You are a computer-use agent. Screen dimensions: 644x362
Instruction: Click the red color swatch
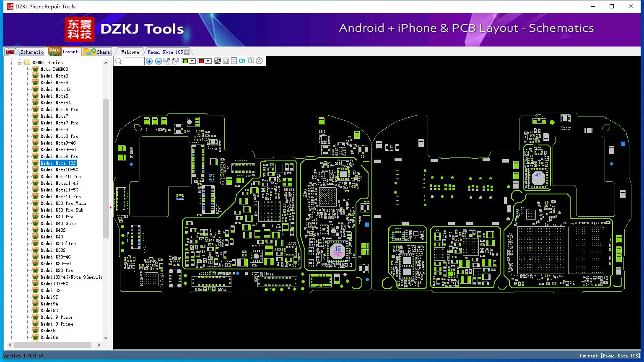point(201,61)
